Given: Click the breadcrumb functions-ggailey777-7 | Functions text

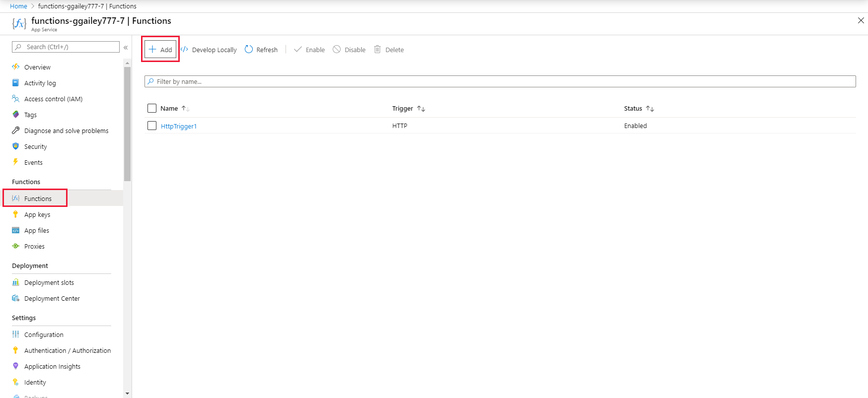Looking at the screenshot, I should click(87, 6).
